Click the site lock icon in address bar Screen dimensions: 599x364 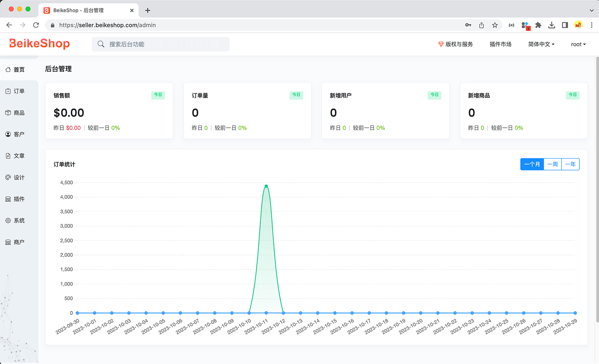click(52, 25)
